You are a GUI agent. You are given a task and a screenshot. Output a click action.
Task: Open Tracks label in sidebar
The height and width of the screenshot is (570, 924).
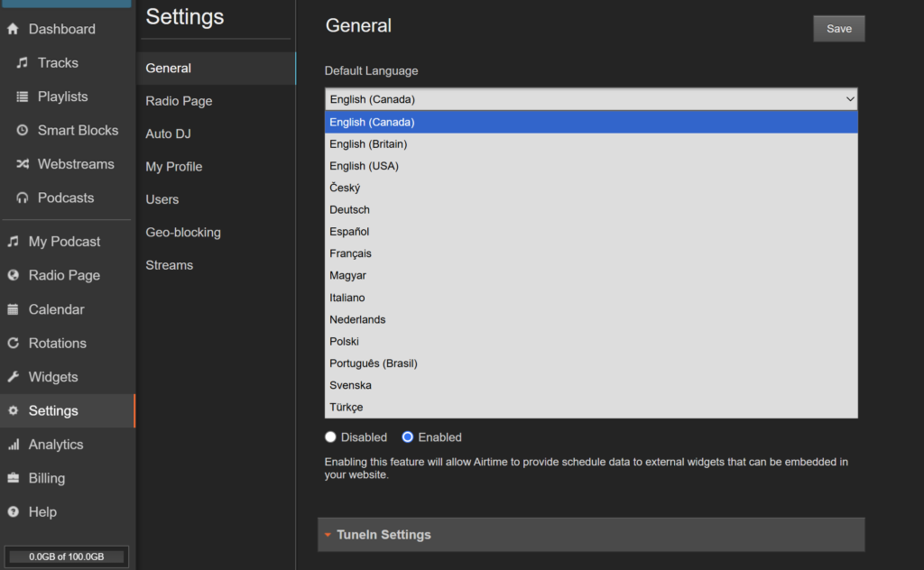58,62
